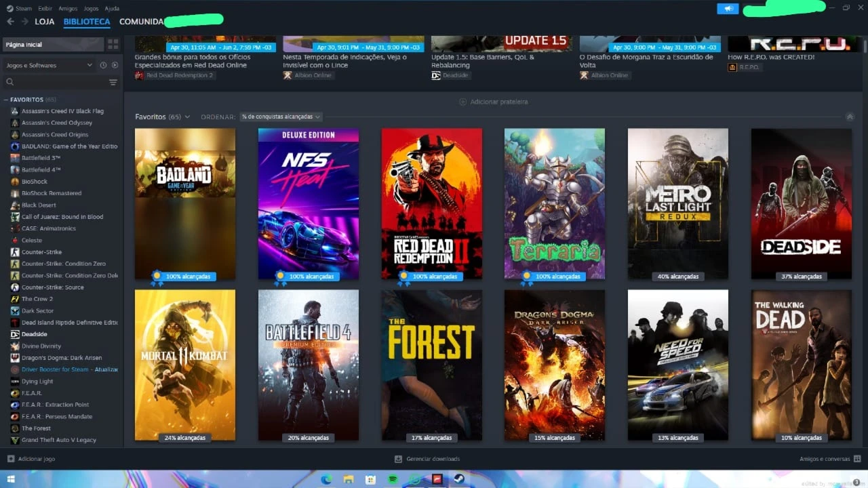Viewport: 868px width, 488px height.
Task: Open friends list icon at bottom right
Action: [857, 459]
